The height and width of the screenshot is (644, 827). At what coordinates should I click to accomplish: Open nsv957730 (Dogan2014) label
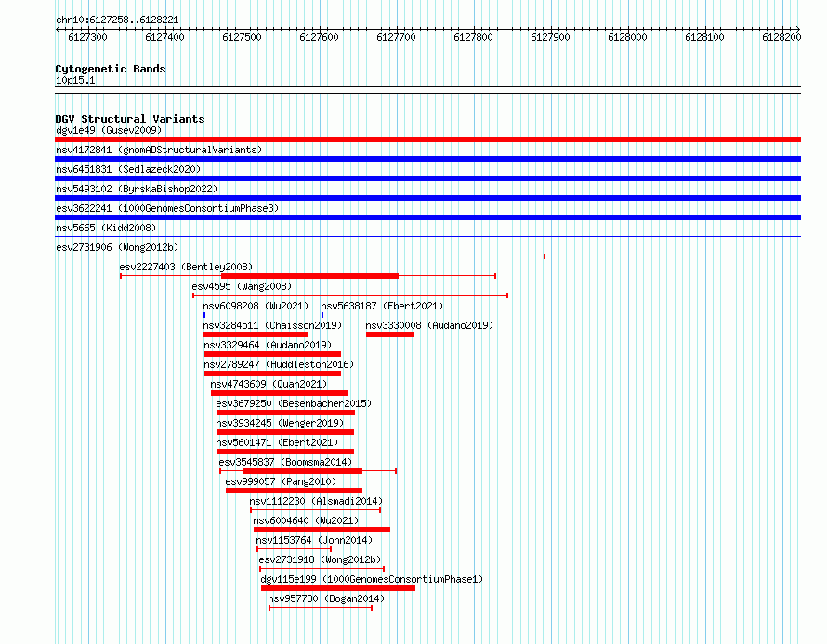pyautogui.click(x=326, y=598)
